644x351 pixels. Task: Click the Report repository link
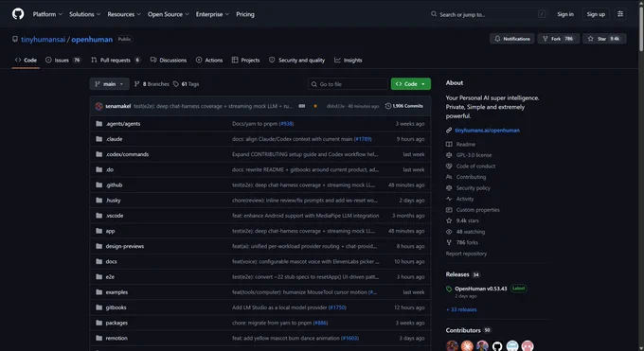[466, 254]
